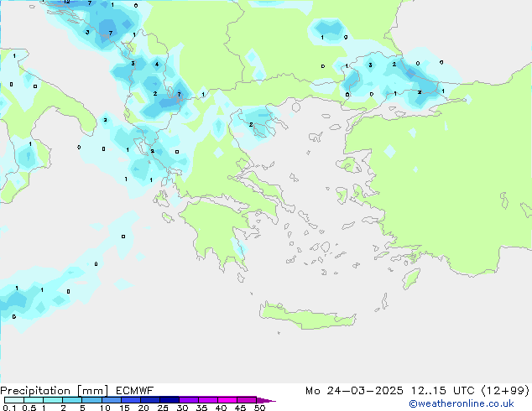Click the '(12+99)' forecast offset text

(505, 391)
